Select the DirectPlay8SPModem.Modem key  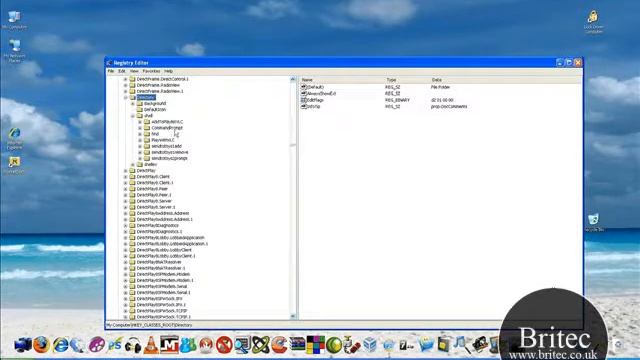click(x=163, y=274)
